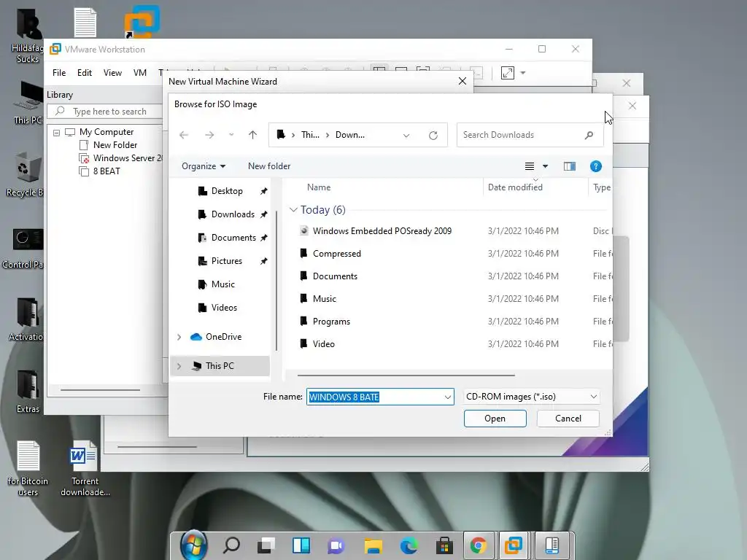Open Google Chrome from the taskbar
This screenshot has height=560, width=747.
(x=479, y=545)
